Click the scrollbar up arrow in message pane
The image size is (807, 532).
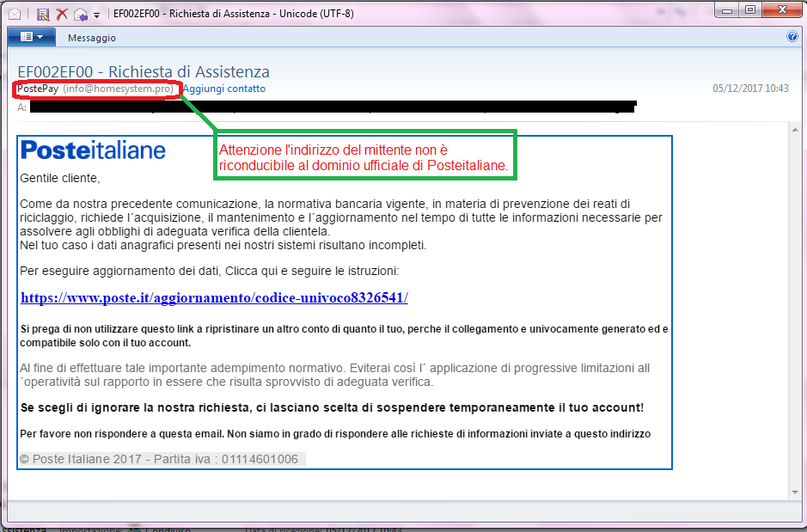(795, 130)
